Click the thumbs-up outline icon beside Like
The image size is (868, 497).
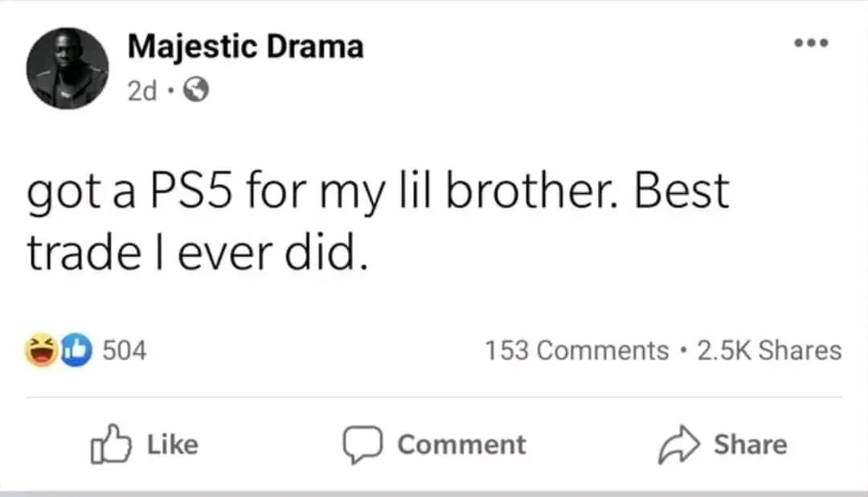click(x=110, y=445)
